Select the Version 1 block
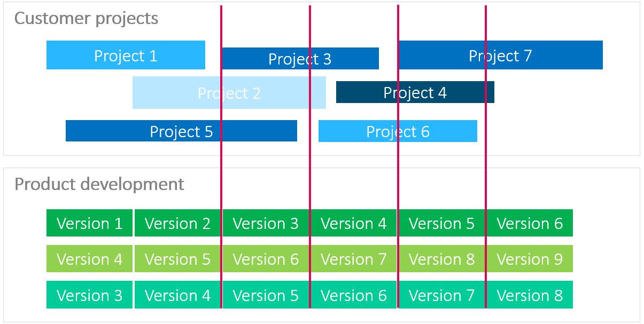 tap(89, 223)
